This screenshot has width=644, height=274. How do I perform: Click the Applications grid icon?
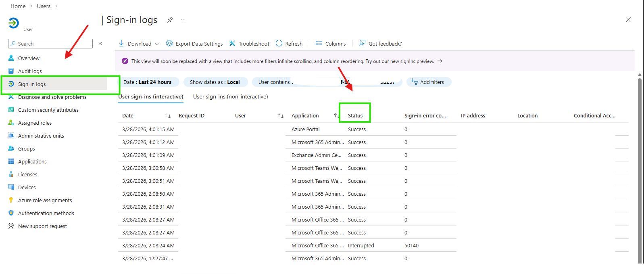[11, 161]
